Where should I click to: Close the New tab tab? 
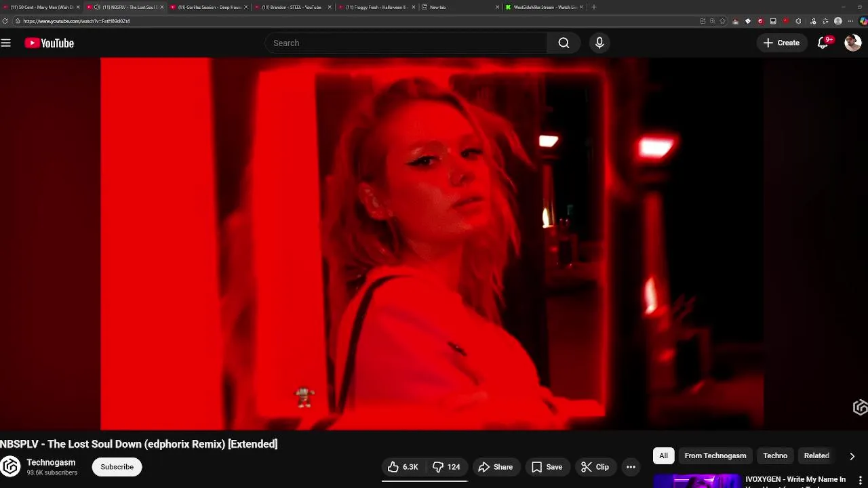click(x=498, y=7)
